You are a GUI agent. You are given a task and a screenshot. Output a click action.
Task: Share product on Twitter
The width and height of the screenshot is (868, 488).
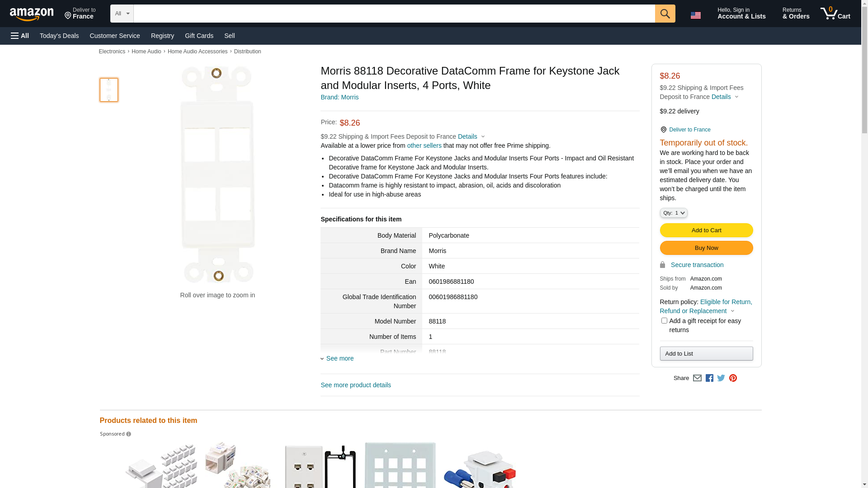point(721,378)
